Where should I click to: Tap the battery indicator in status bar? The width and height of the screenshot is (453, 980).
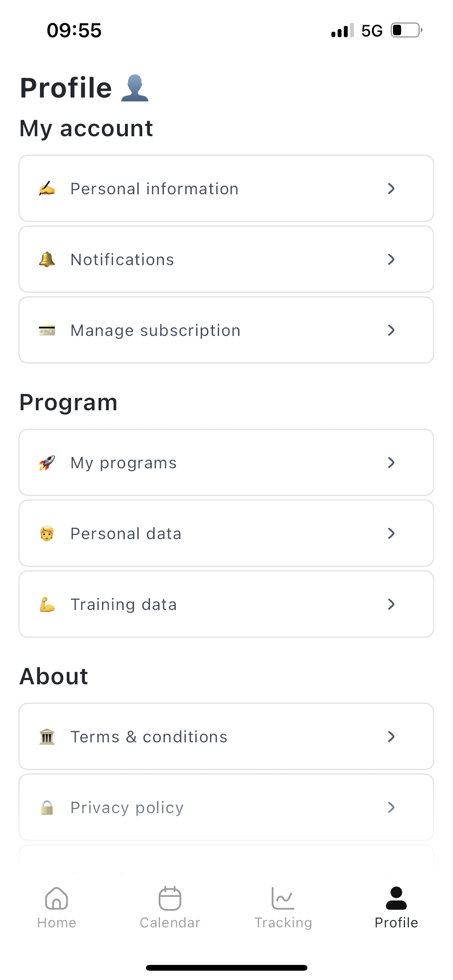pyautogui.click(x=406, y=30)
